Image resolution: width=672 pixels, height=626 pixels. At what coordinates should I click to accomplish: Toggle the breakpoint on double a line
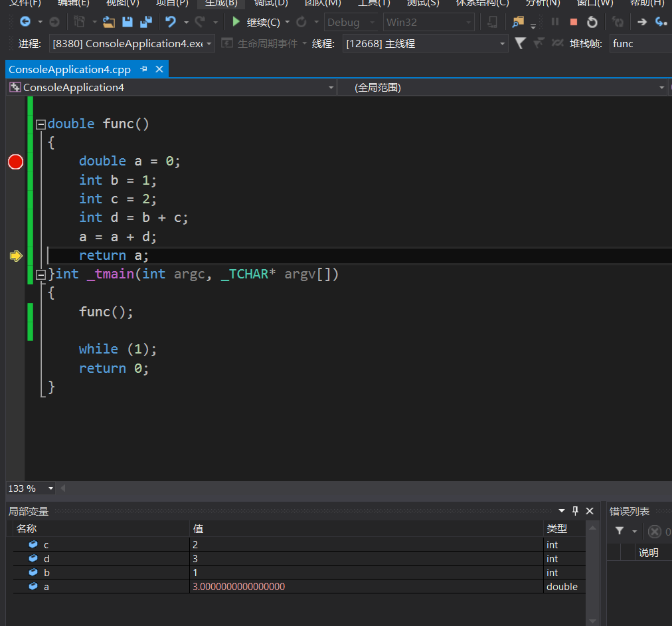[x=15, y=161]
